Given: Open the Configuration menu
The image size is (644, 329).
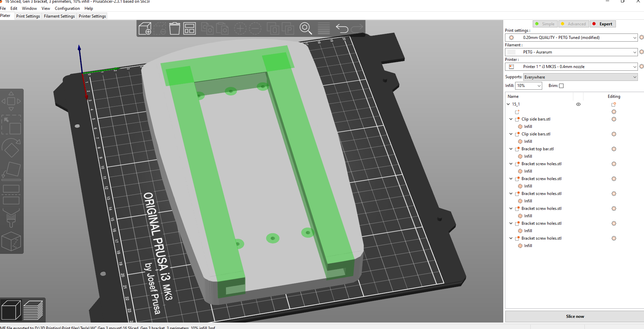Looking at the screenshot, I should click(67, 8).
